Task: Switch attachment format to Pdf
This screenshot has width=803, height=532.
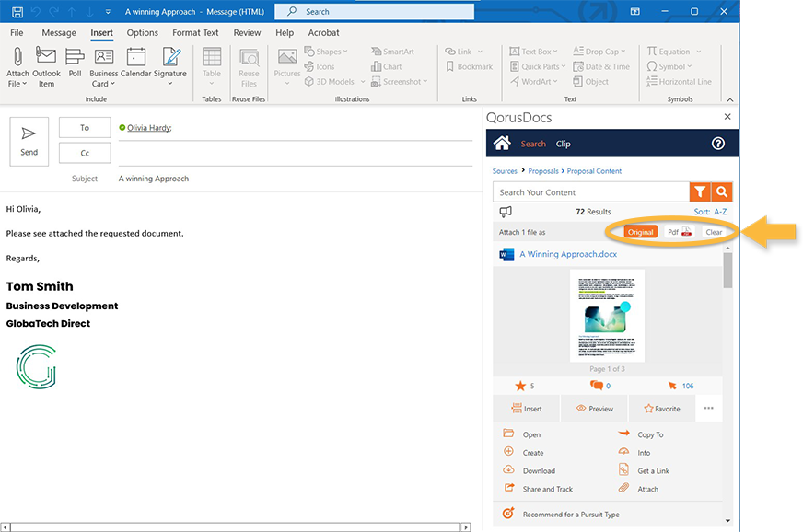Action: tap(677, 232)
